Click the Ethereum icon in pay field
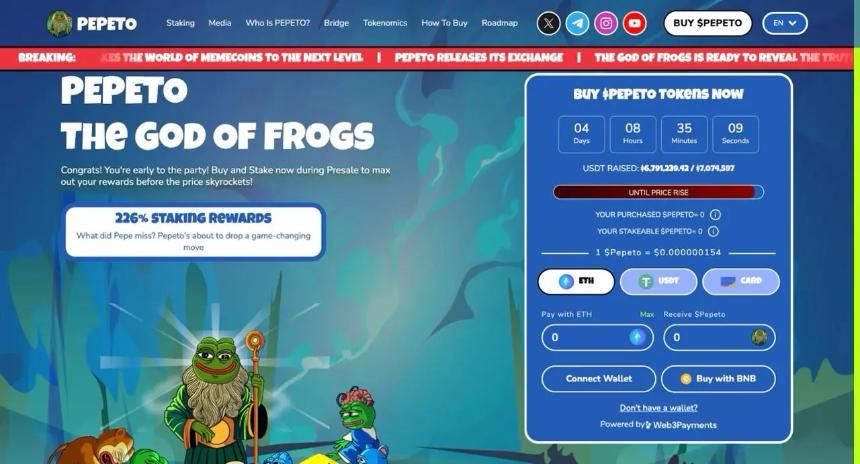 pos(637,337)
